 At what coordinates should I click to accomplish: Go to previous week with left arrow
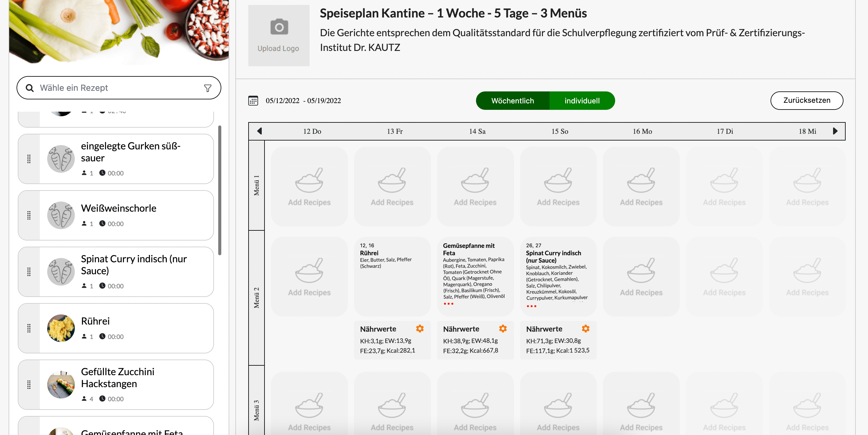coord(260,131)
